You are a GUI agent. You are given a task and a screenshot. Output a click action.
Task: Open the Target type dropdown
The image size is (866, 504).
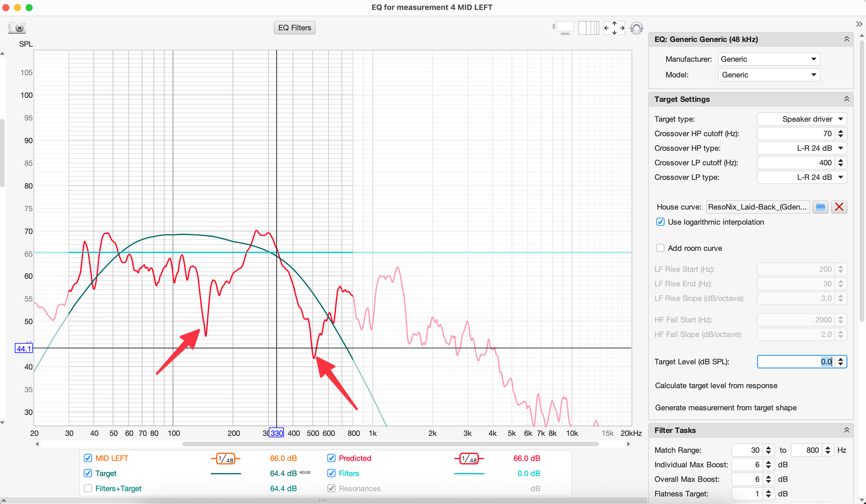[801, 119]
